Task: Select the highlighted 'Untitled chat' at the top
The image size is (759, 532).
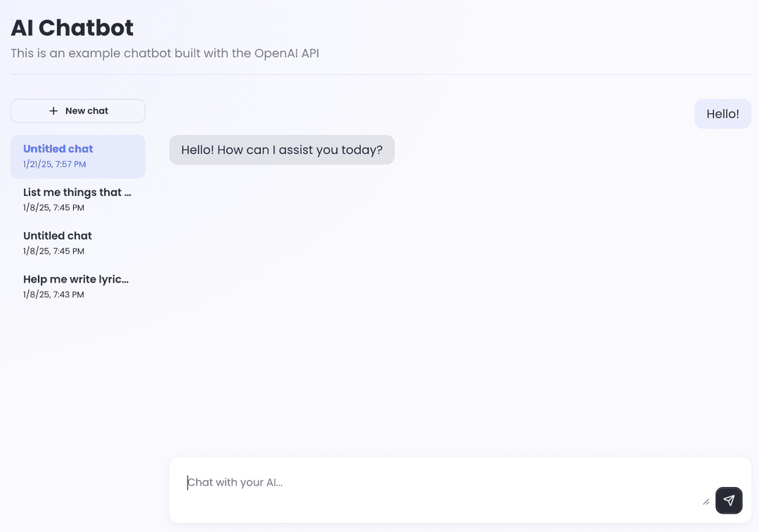Action: (x=77, y=156)
